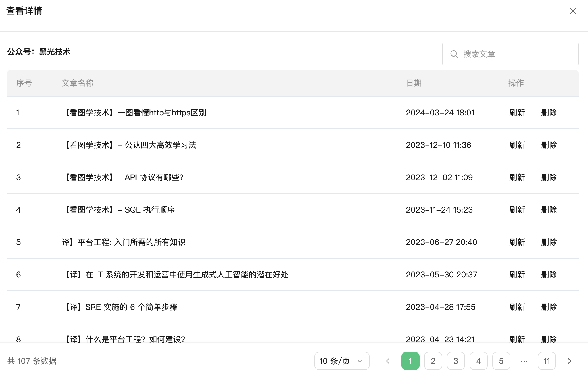Click date 2024-03-24 18:01
This screenshot has width=588, height=378.
tap(440, 113)
